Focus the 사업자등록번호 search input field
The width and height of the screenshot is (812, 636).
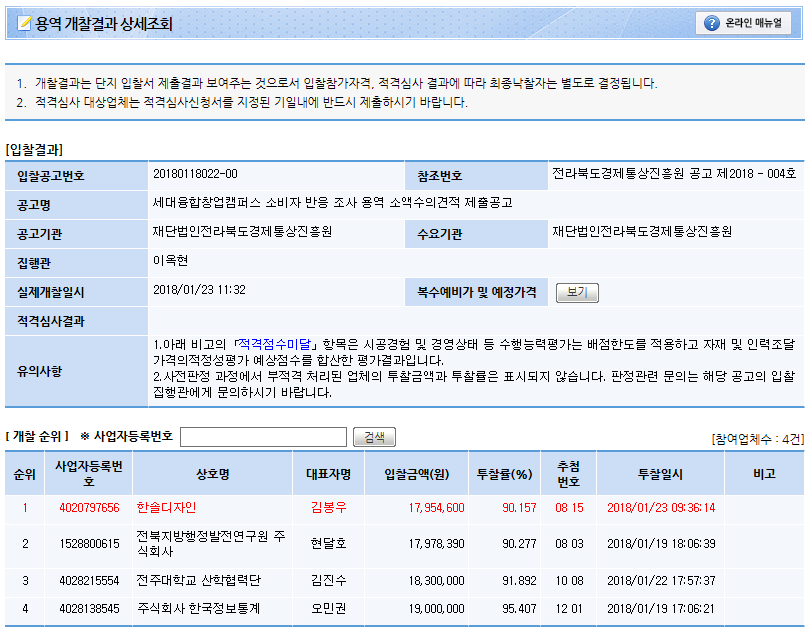(264, 437)
